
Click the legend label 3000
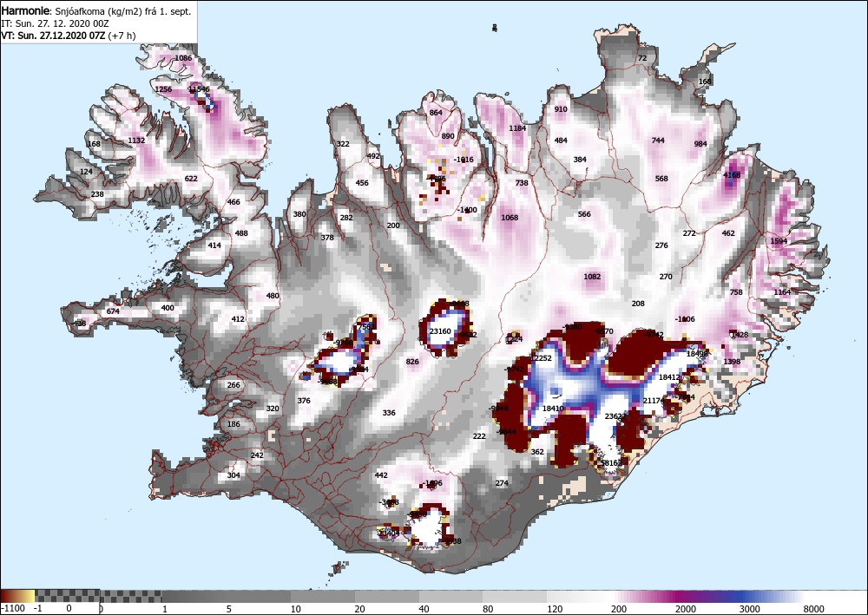click(x=749, y=609)
